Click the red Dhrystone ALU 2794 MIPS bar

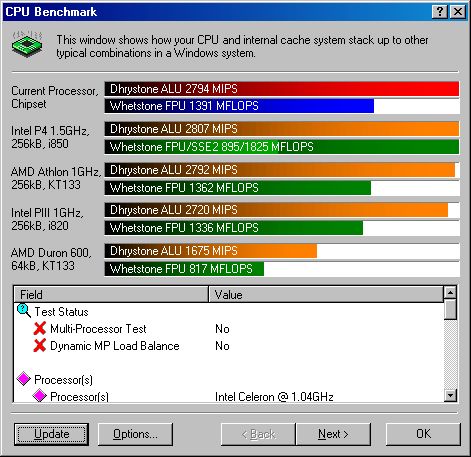282,89
